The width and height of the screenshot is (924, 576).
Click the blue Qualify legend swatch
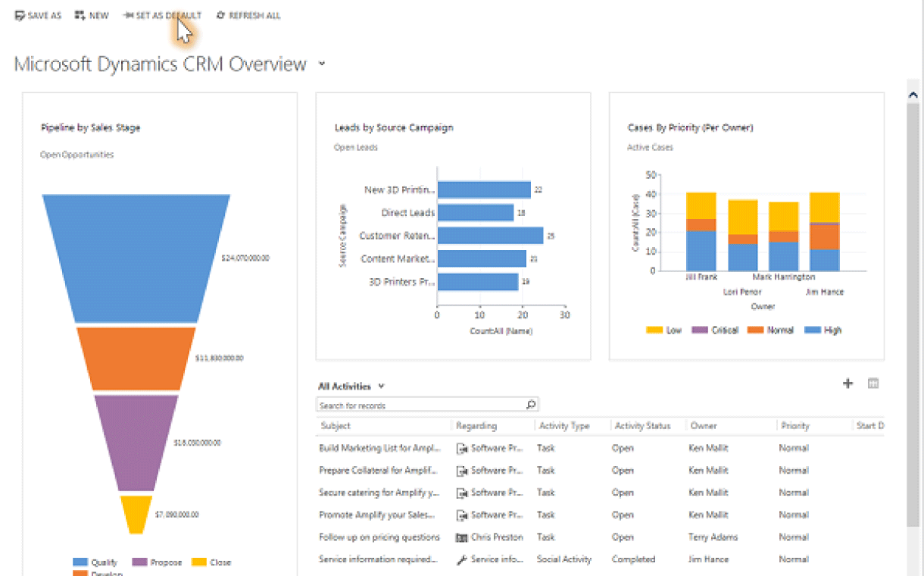click(80, 562)
